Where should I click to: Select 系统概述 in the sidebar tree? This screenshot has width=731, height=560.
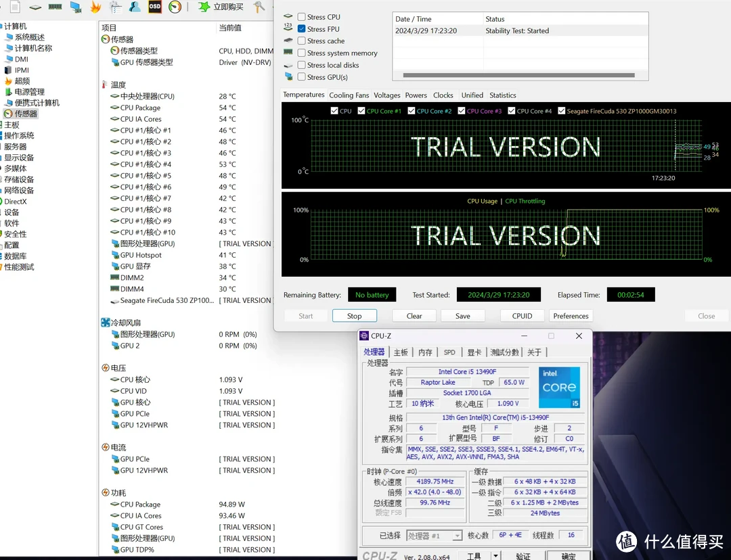point(30,37)
